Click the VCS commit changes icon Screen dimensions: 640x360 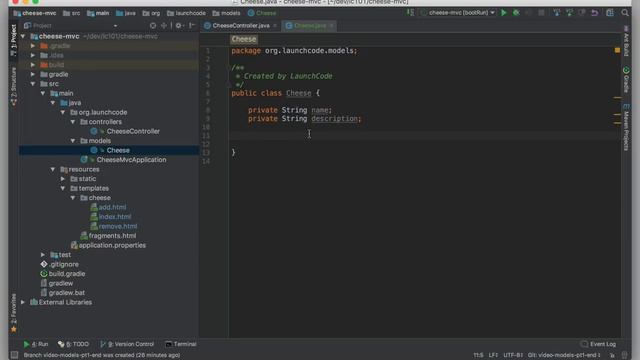coord(569,13)
